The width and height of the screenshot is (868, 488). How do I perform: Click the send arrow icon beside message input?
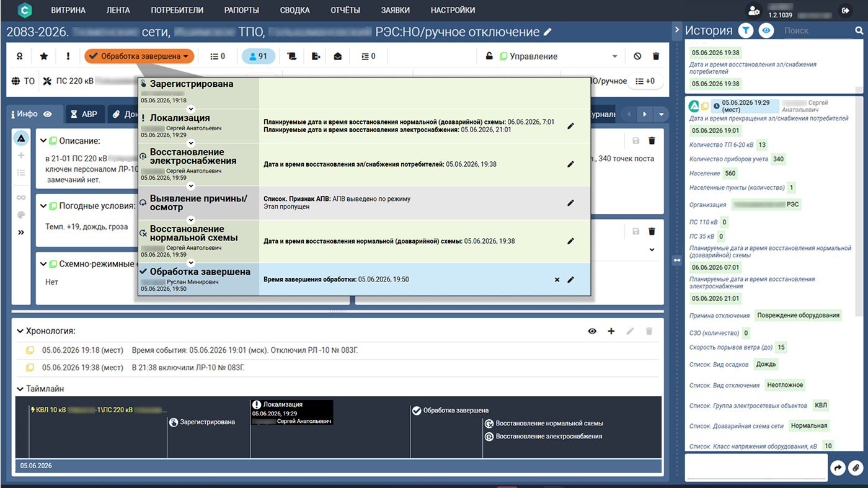[838, 468]
